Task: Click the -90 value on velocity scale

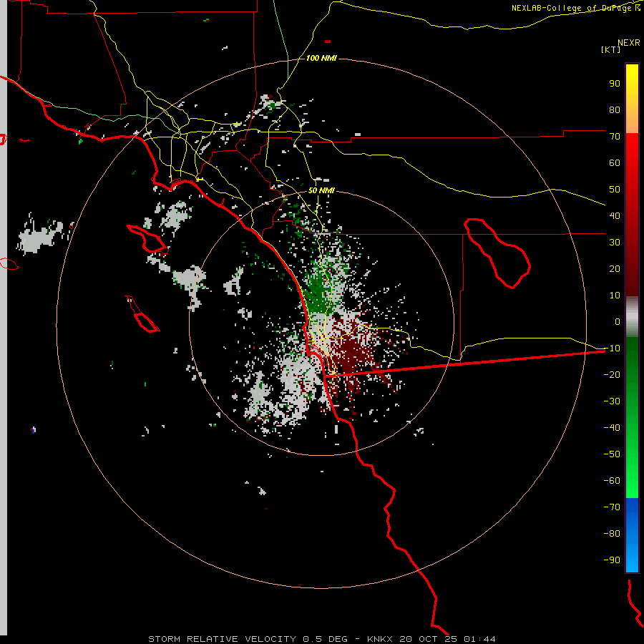Action: [612, 560]
